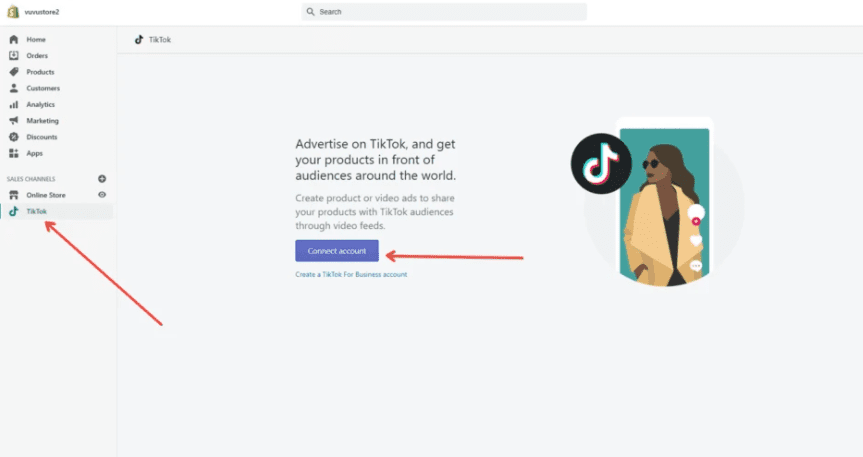Add a sales channel with plus icon
Image resolution: width=863 pixels, height=457 pixels.
tap(102, 179)
